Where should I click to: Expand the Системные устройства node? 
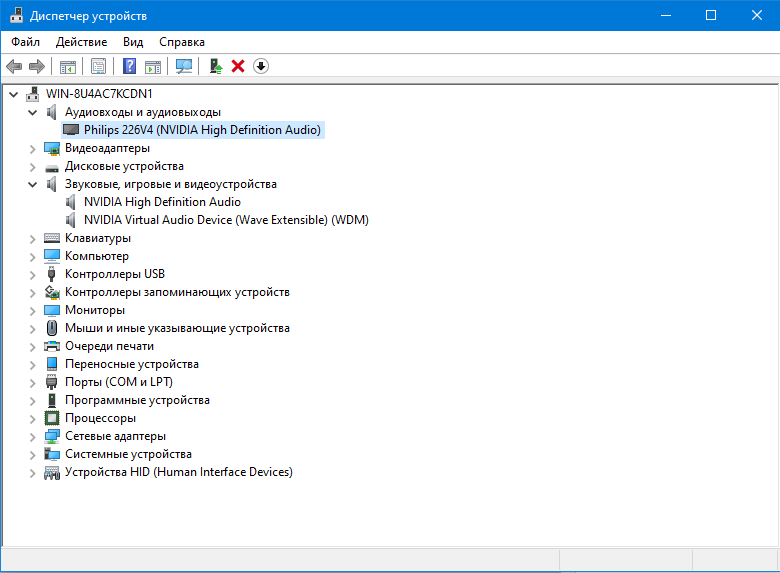(x=32, y=455)
